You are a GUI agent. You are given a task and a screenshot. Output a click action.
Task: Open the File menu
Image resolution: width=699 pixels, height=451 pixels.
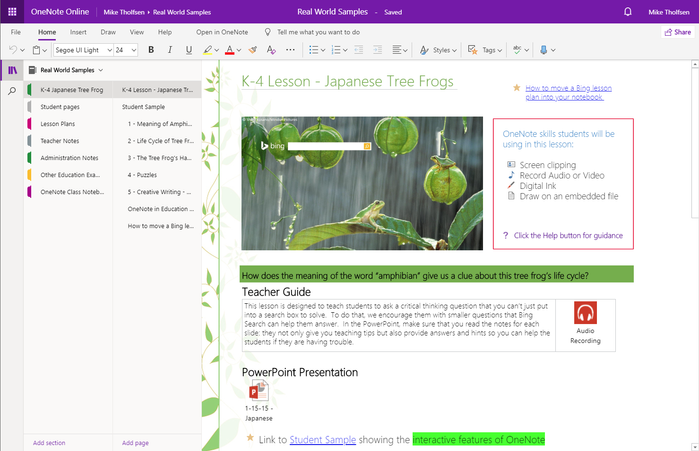pos(16,32)
